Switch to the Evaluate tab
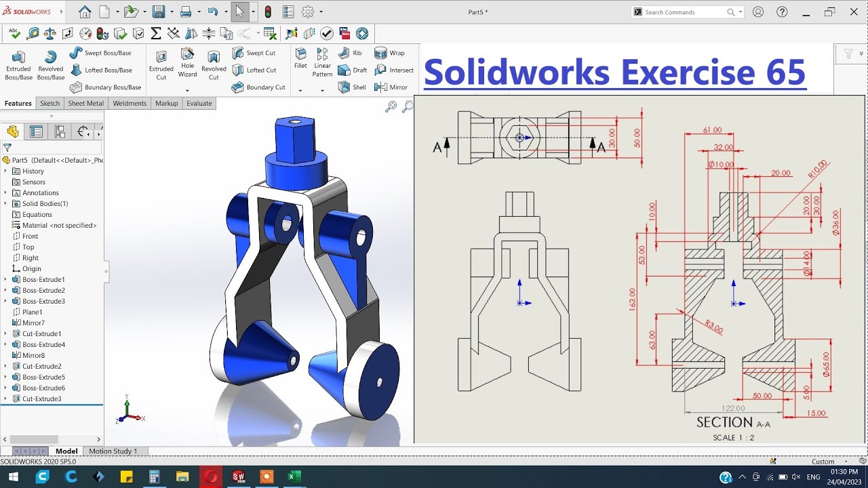This screenshot has width=868, height=488. [x=199, y=103]
